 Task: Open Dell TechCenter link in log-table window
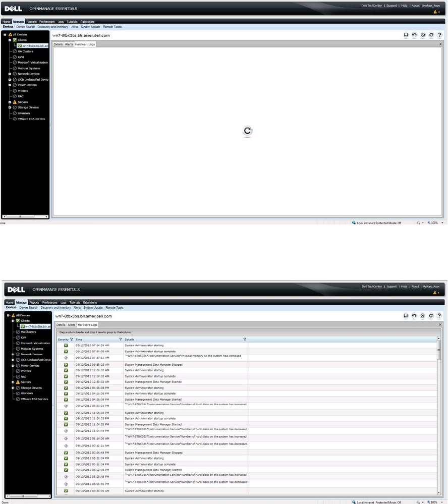click(372, 287)
